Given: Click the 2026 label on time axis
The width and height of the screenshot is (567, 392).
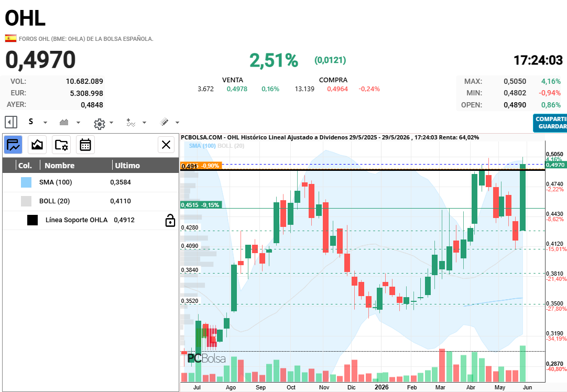Looking at the screenshot, I should pos(381,387).
